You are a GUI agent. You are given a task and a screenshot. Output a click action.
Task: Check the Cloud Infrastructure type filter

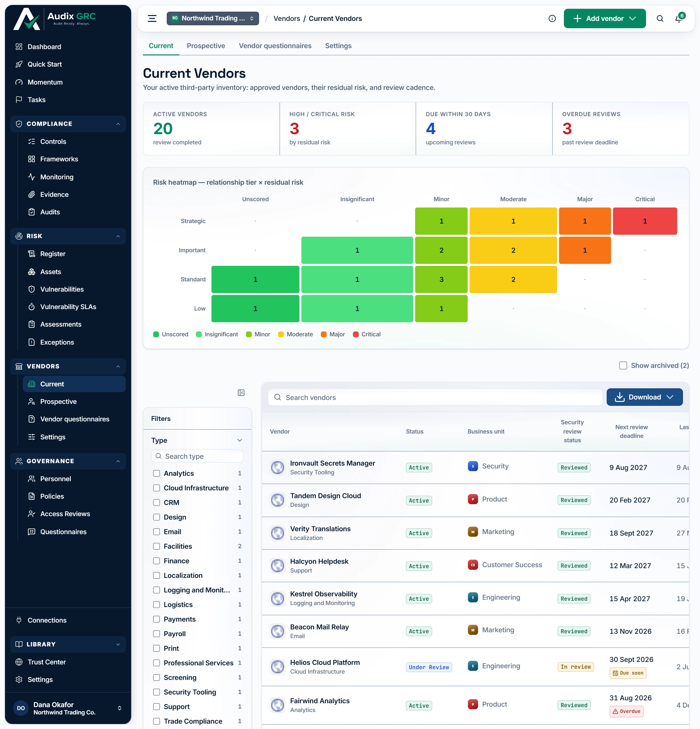(157, 488)
